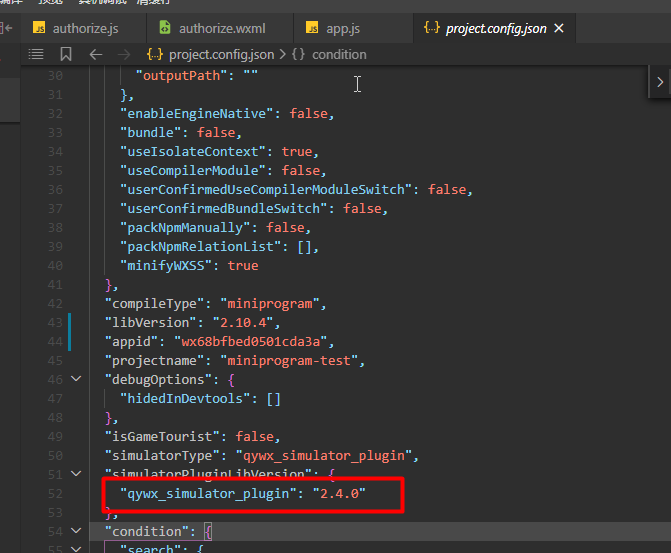Click the "hidedInDevtools" key

pos(185,398)
